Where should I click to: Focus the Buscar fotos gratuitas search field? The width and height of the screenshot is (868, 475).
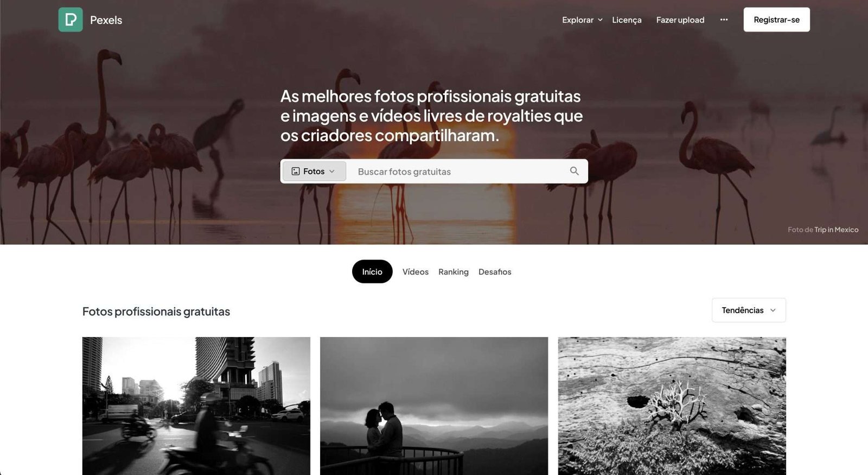[458, 171]
